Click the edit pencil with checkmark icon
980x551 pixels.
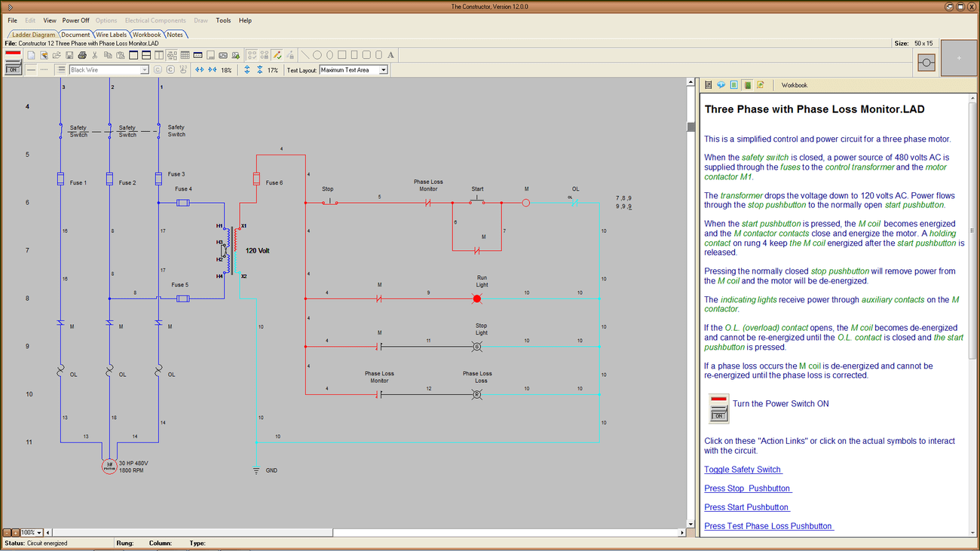[276, 54]
